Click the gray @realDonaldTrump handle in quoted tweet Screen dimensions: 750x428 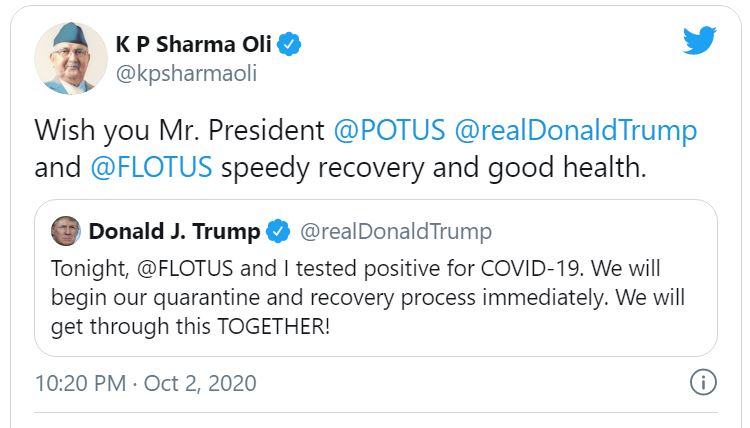click(x=396, y=232)
